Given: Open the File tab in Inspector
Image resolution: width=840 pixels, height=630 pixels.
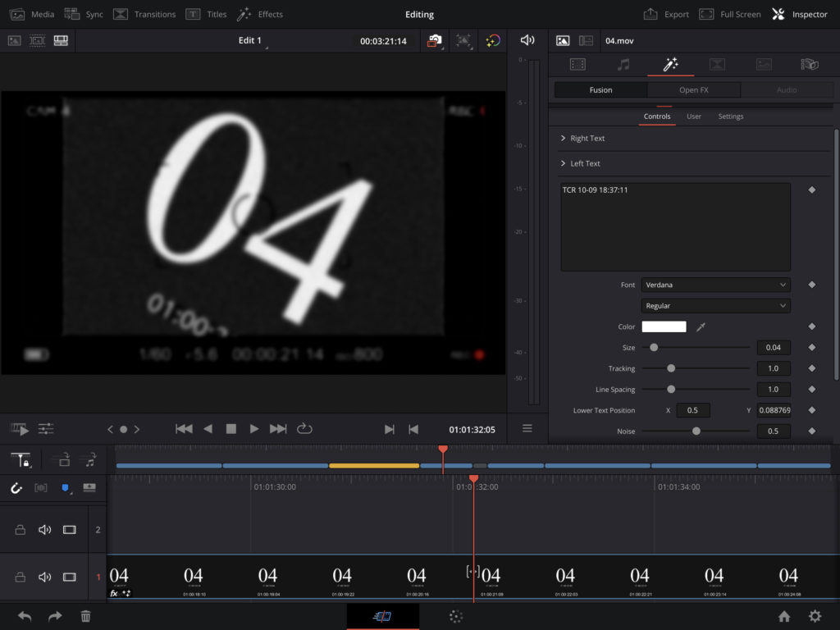Looking at the screenshot, I should pos(810,65).
